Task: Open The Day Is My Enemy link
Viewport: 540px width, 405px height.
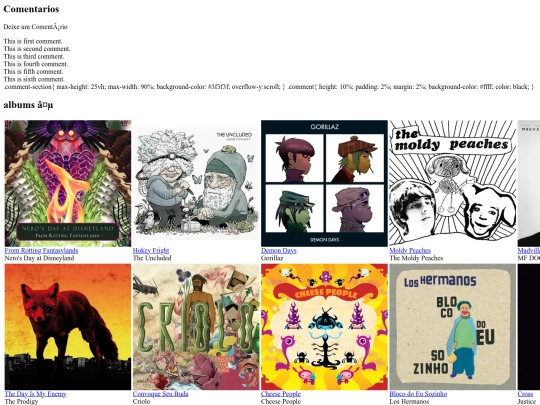Action: point(35,394)
